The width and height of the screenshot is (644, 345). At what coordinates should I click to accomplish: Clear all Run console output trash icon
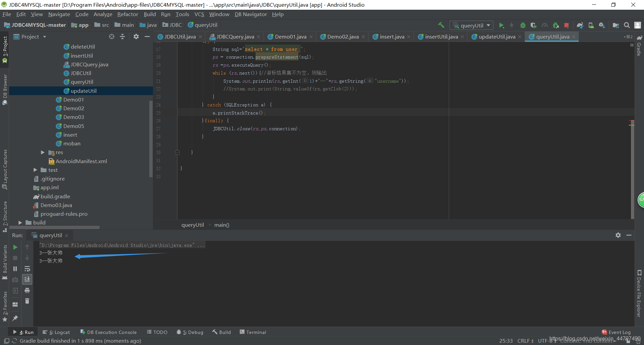pyautogui.click(x=27, y=301)
